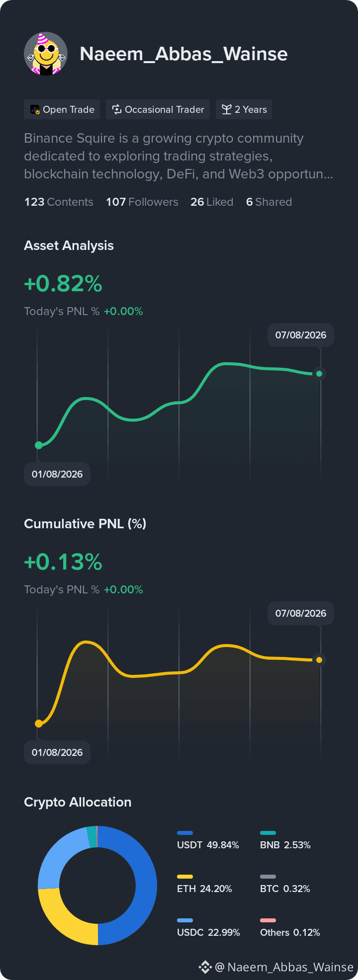358x980 pixels.
Task: Click the Occasional Trader swap icon
Action: click(x=117, y=110)
